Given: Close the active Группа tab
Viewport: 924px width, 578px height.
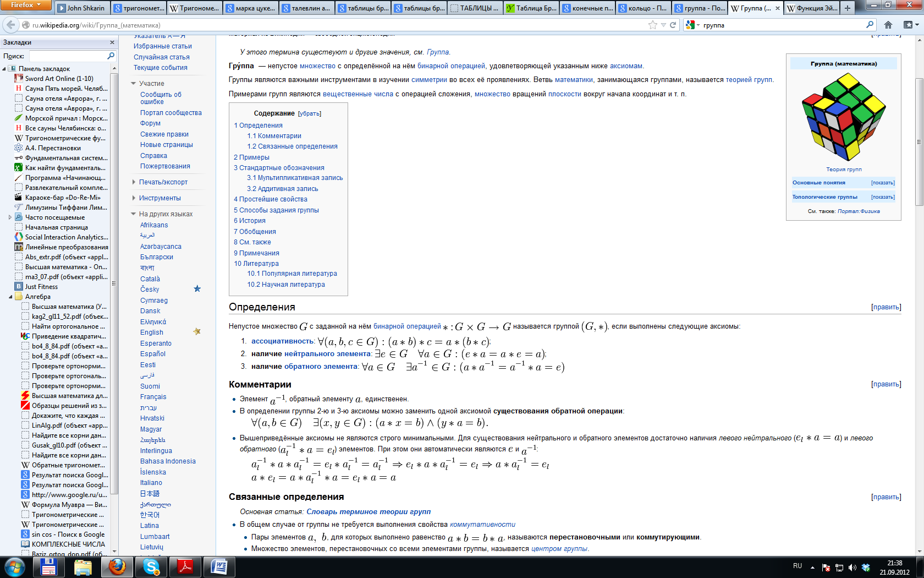Looking at the screenshot, I should tap(777, 8).
